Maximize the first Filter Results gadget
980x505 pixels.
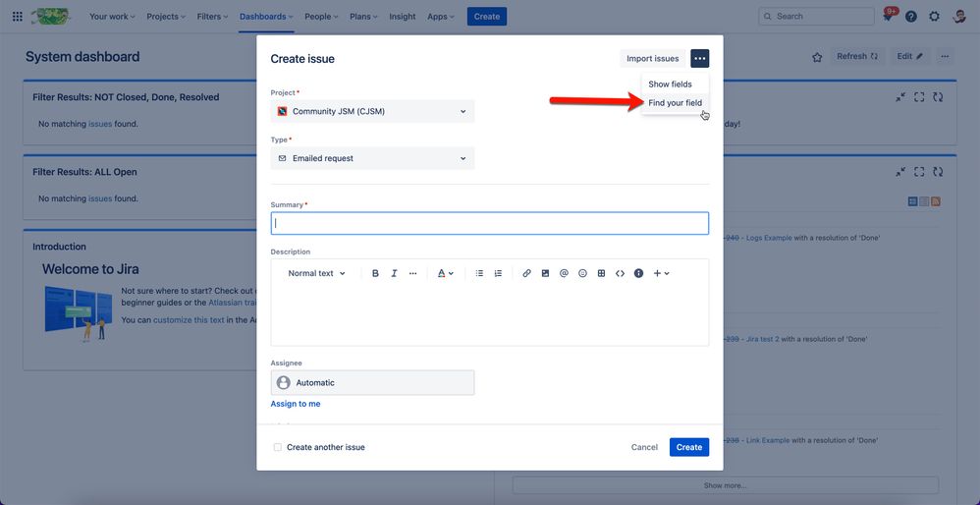[x=919, y=97]
